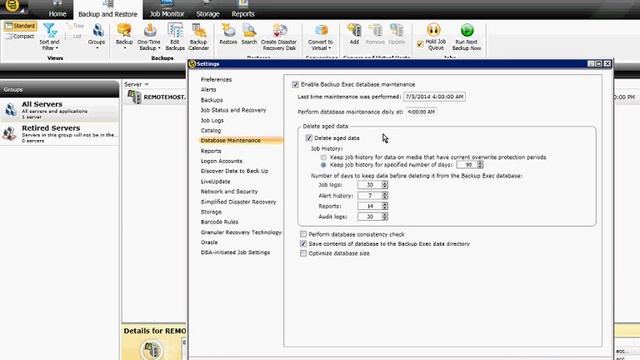Open Granular Recovery Technology settings
The height and width of the screenshot is (360, 640).
coord(241,232)
